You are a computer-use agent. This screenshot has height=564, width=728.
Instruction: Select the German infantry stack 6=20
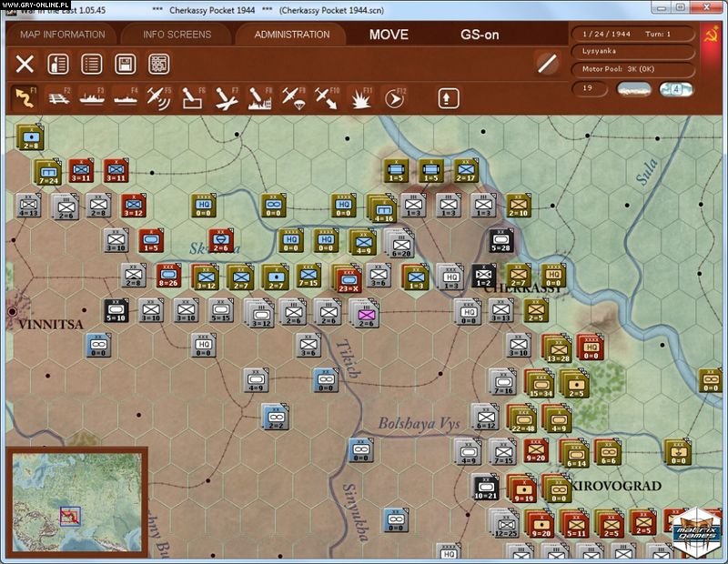tap(400, 244)
